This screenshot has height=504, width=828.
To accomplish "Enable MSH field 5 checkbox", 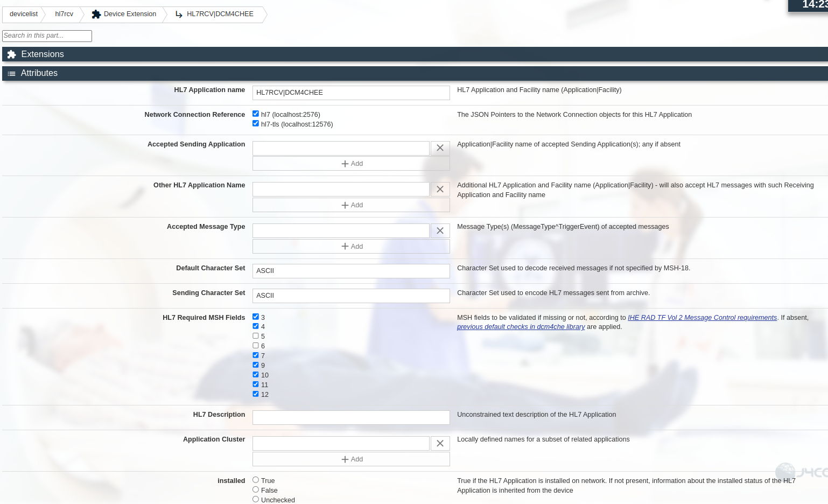I will (x=256, y=335).
